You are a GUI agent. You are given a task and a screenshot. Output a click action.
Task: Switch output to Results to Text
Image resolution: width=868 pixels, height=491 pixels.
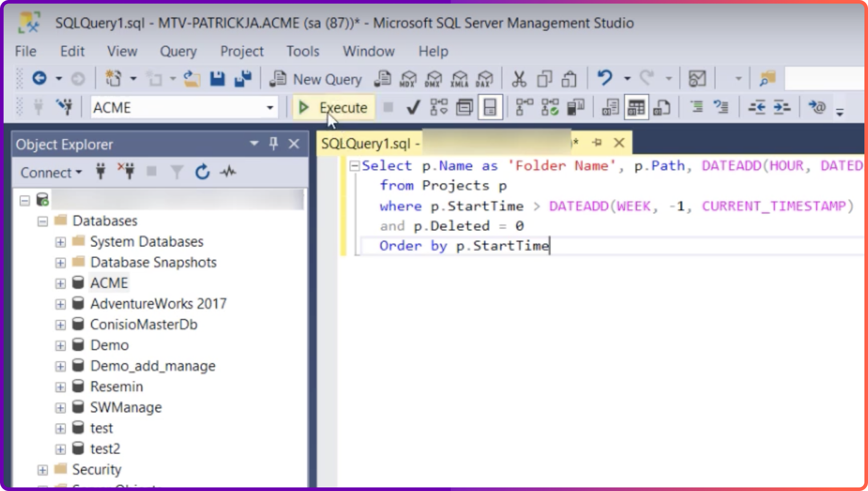pos(610,108)
